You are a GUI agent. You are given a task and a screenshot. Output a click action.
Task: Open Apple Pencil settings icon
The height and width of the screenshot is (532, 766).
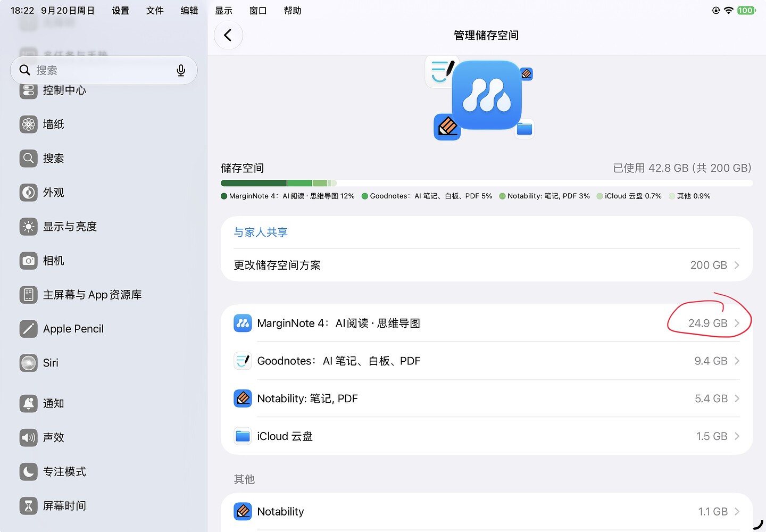click(29, 329)
